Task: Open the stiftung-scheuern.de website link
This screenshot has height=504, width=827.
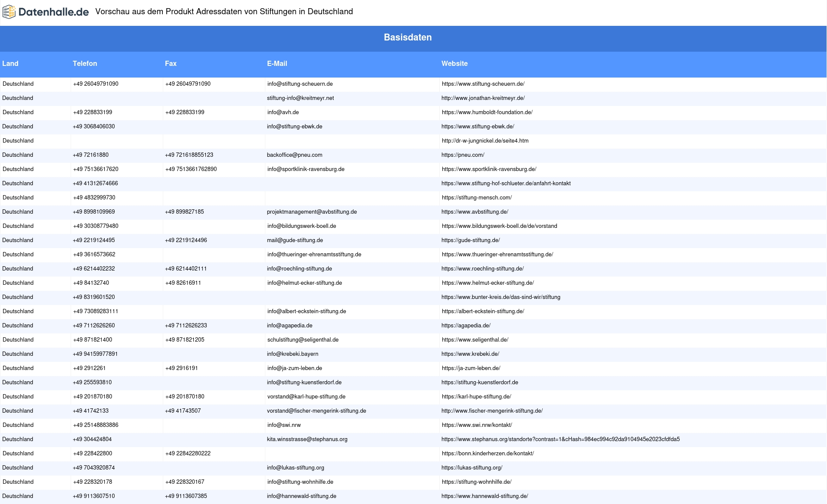Action: 483,84
